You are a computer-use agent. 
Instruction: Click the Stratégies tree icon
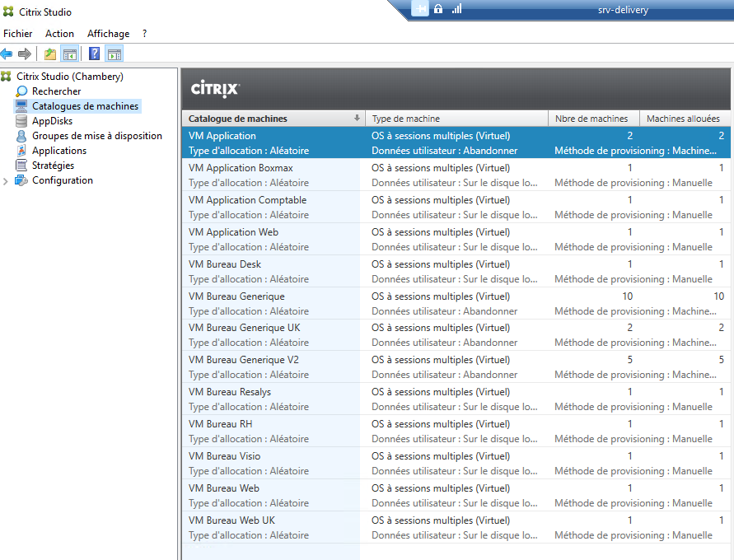point(21,166)
